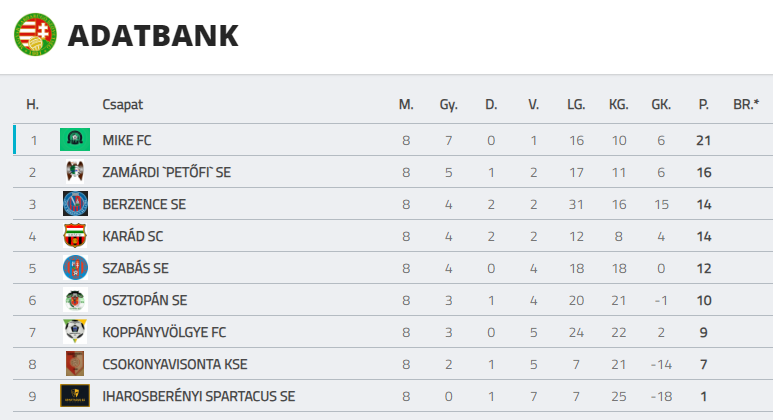
Task: Click the Hungarian football federation crest logo
Action: [x=35, y=34]
